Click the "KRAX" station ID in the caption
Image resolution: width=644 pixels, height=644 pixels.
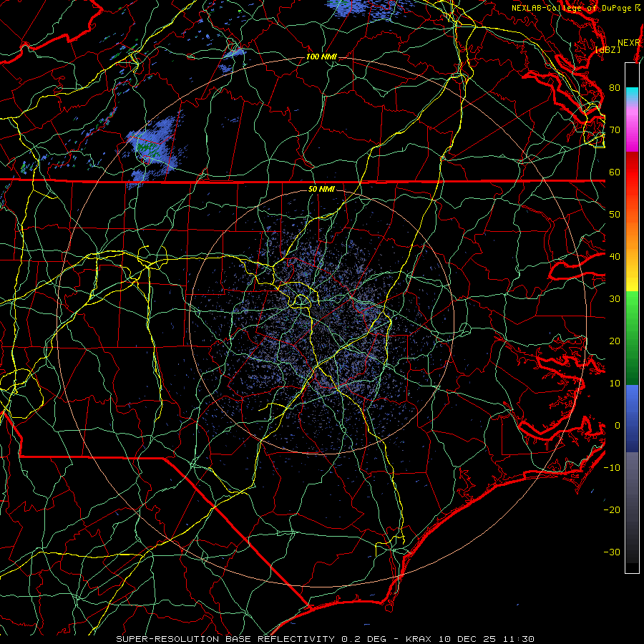[x=419, y=639]
